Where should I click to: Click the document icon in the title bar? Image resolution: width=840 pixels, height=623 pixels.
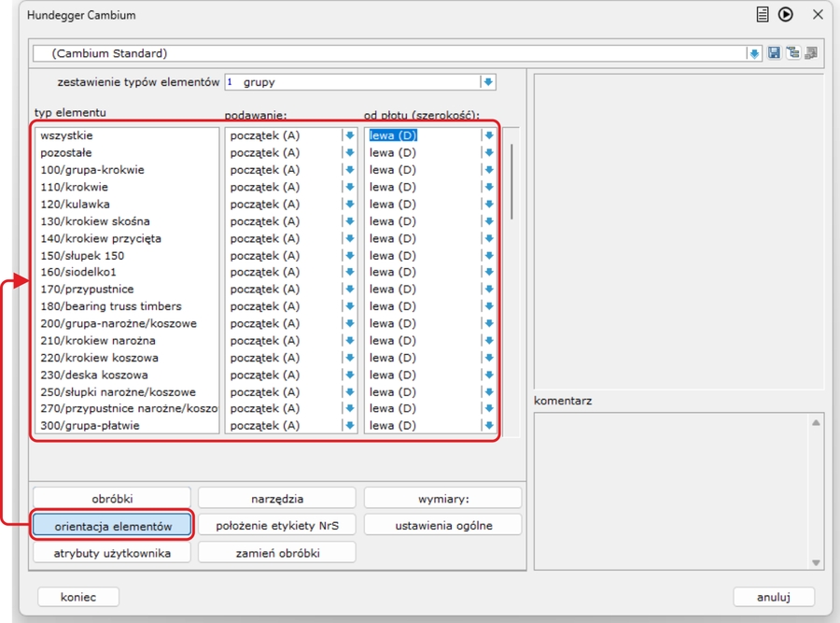tap(763, 15)
